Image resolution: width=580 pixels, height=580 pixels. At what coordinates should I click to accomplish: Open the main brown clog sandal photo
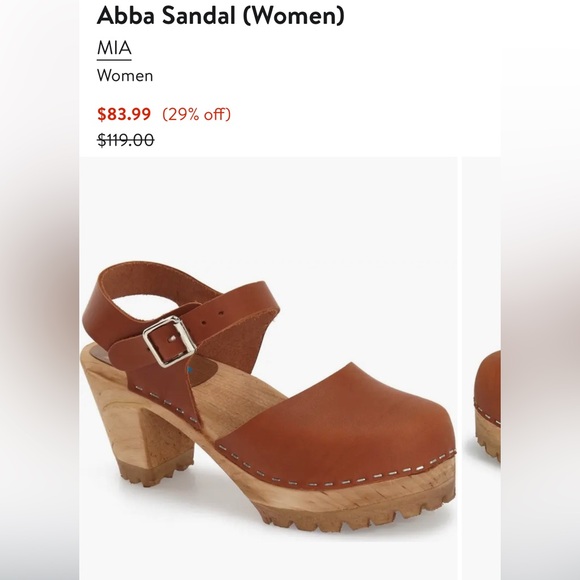point(268,368)
